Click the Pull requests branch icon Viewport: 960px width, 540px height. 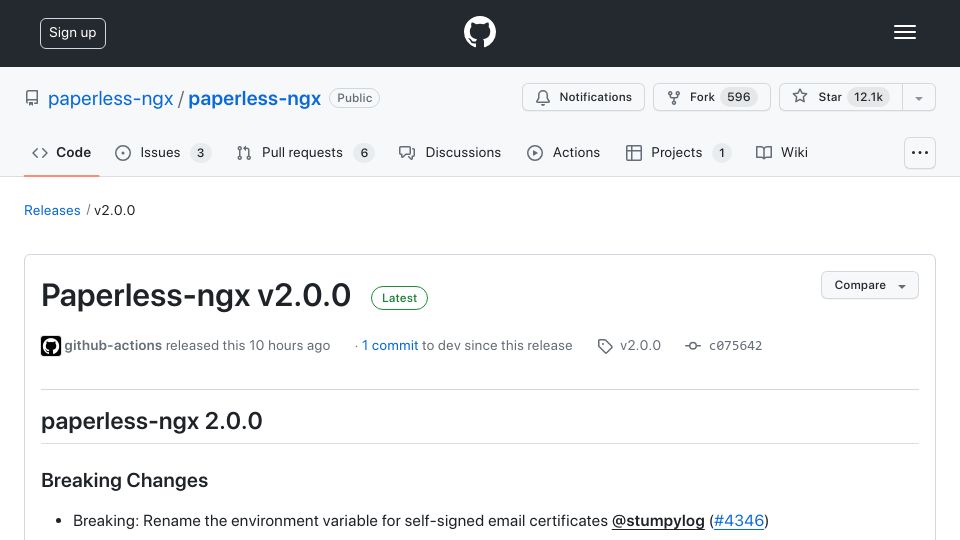pos(244,153)
